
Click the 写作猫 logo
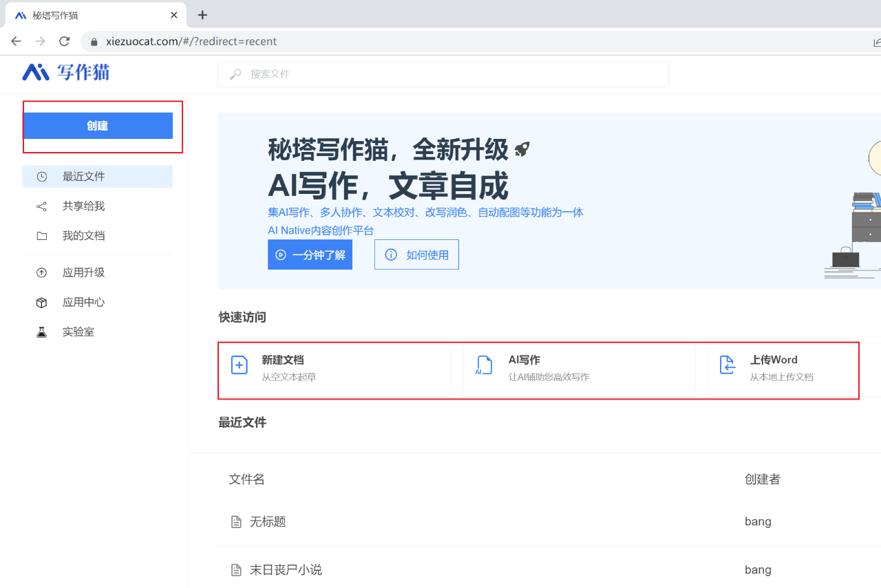[65, 72]
